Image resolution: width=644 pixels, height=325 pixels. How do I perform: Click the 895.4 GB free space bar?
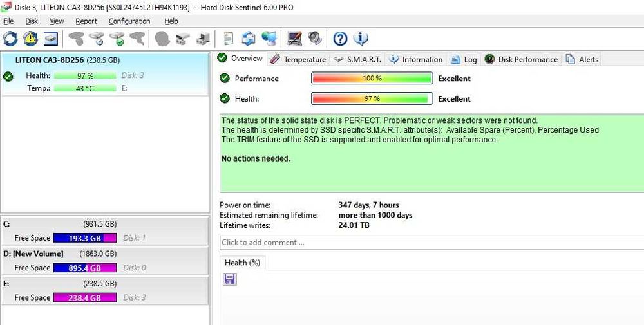85,268
